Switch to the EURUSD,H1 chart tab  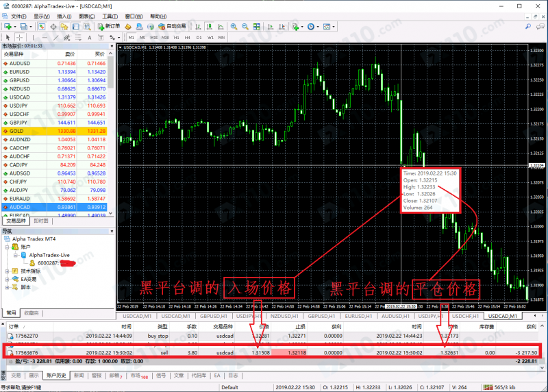pyautogui.click(x=358, y=317)
